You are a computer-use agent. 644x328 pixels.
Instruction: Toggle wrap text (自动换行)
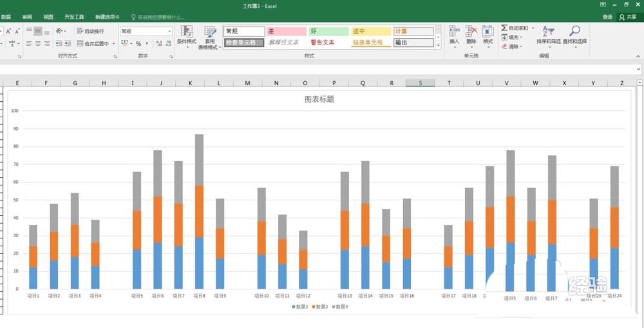(x=90, y=31)
